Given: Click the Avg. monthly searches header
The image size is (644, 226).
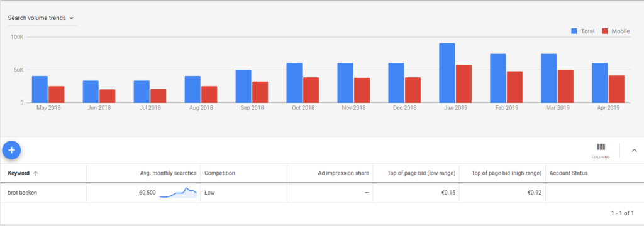Looking at the screenshot, I should [x=169, y=173].
